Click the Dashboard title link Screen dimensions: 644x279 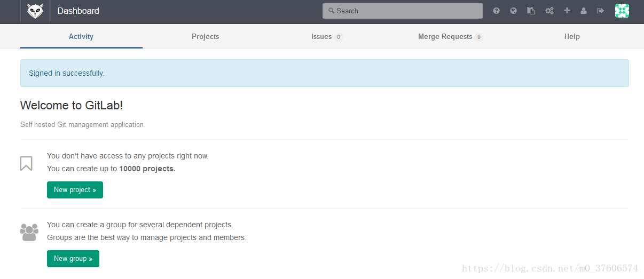78,11
